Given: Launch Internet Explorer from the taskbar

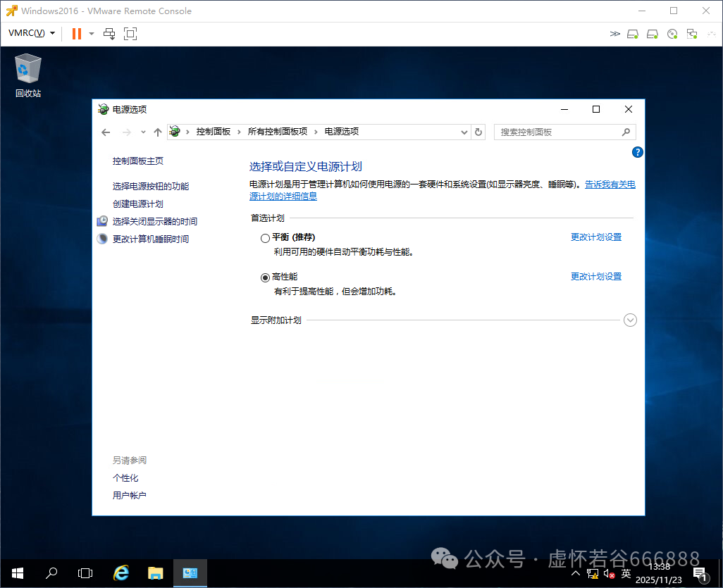Looking at the screenshot, I should [x=121, y=573].
